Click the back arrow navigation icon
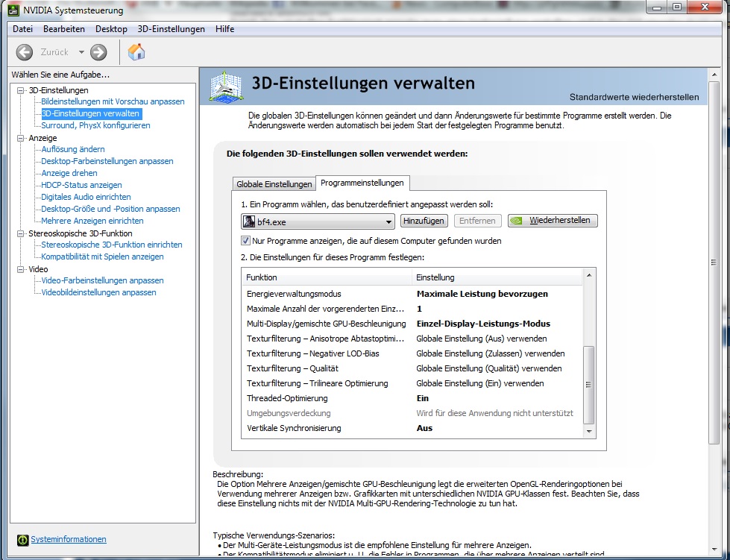 pyautogui.click(x=24, y=52)
